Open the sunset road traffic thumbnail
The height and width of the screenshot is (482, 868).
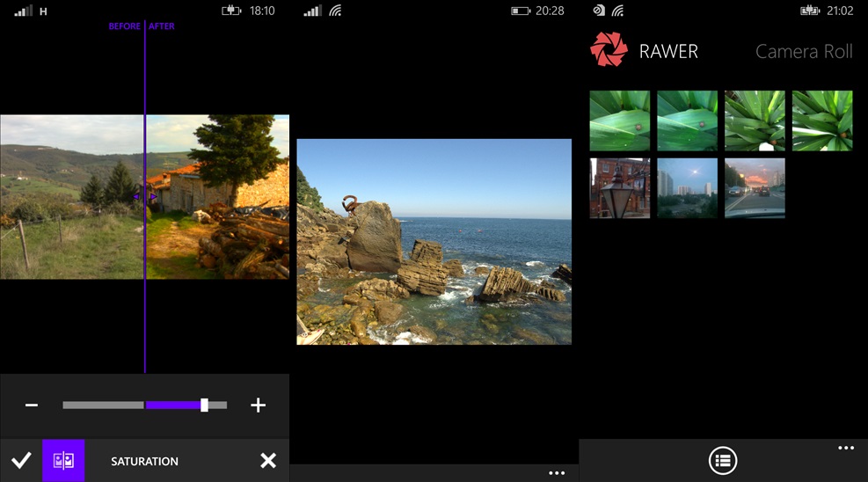755,188
